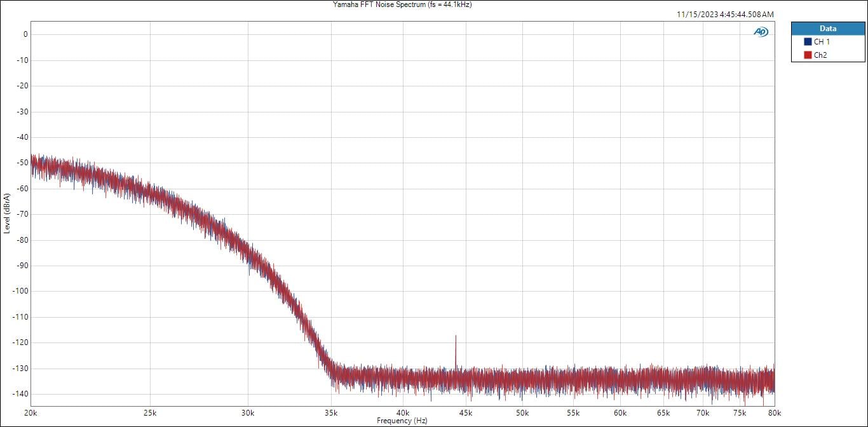Screen dimensions: 868x427
Task: Click the 70k frequency tick label
Action: [703, 412]
